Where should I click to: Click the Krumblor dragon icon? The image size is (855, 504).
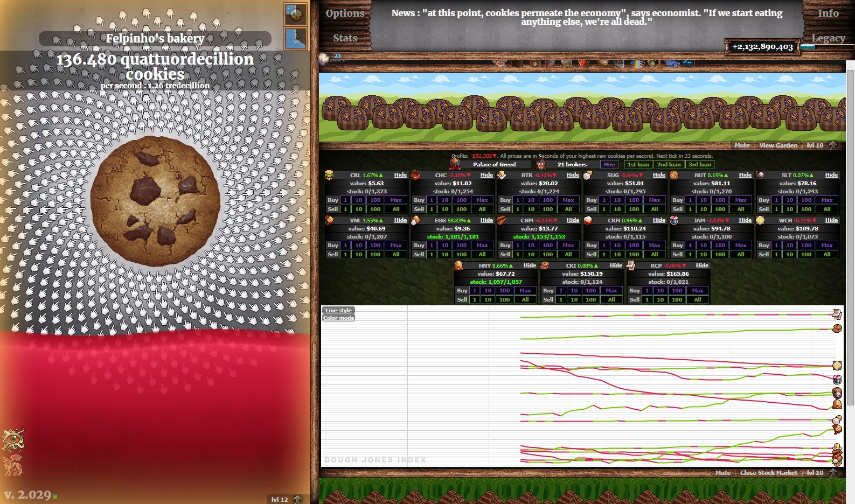13,465
